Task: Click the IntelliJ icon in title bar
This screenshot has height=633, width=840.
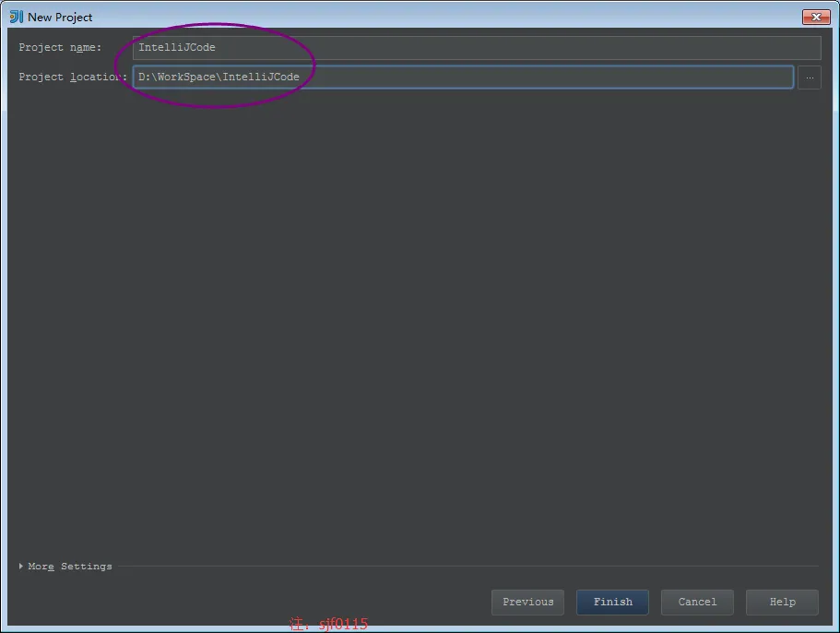Action: (16, 18)
